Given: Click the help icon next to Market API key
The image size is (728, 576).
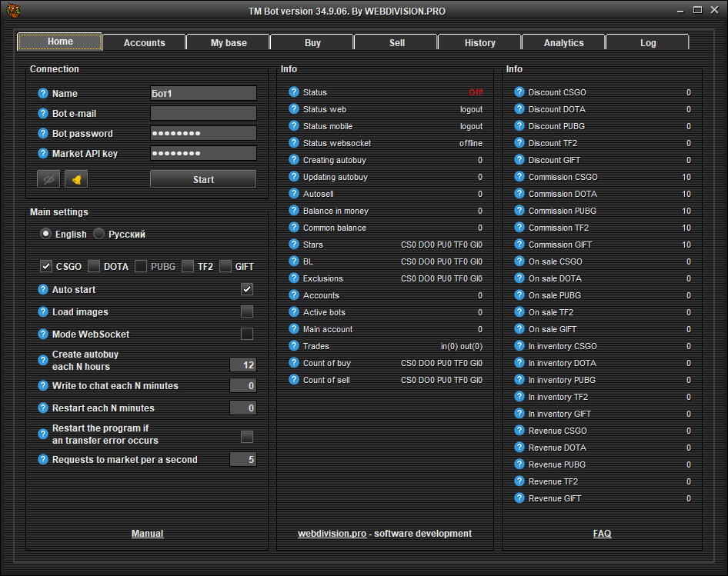Looking at the screenshot, I should 43,153.
